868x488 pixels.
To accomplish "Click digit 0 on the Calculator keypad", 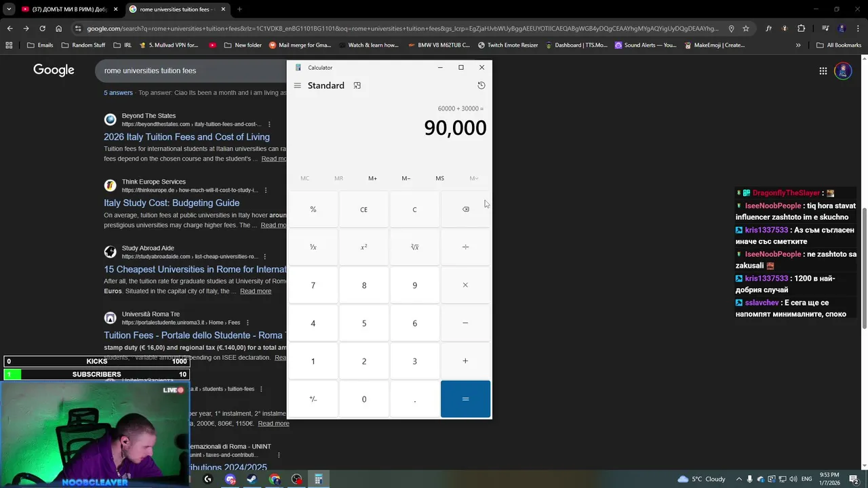I will coord(363,399).
